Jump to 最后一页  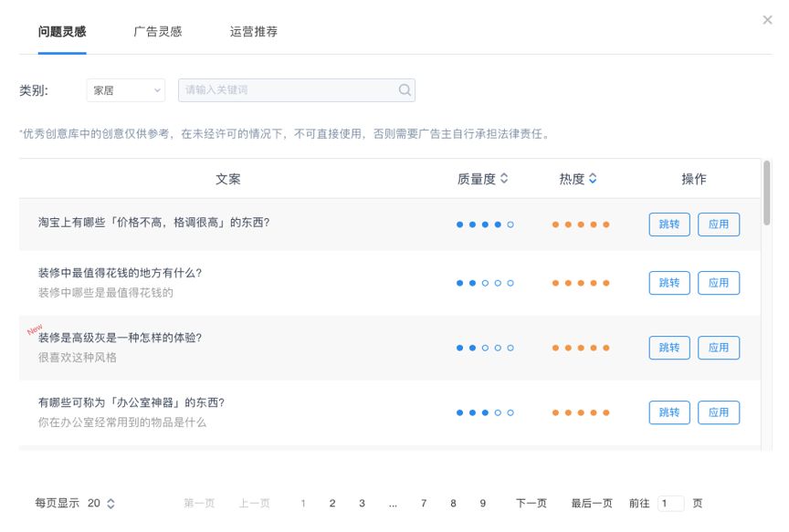click(592, 504)
